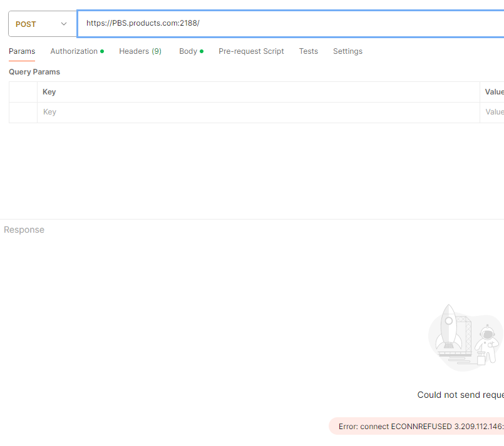Click the ECONNREFUSED error message banner

[x=416, y=426]
